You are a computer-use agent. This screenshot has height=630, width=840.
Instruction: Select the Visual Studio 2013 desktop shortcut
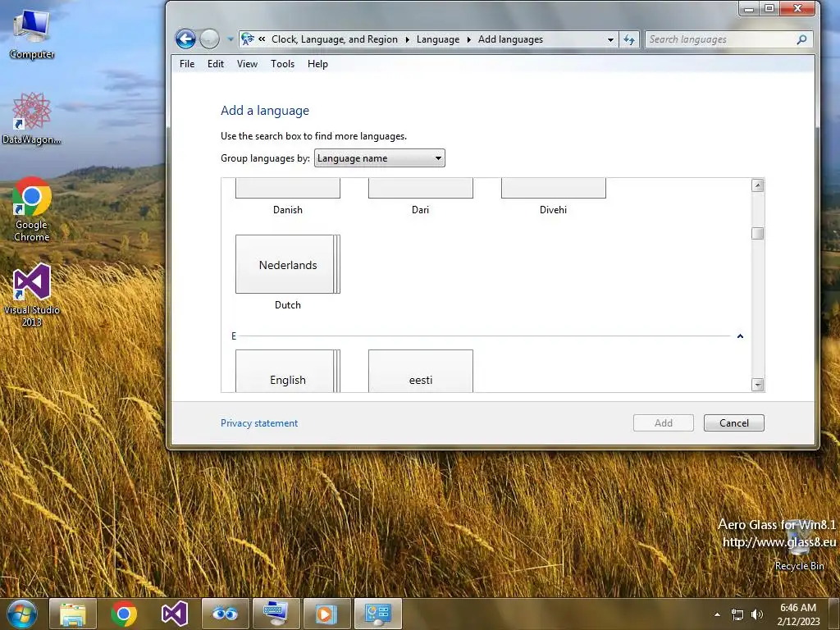[32, 294]
